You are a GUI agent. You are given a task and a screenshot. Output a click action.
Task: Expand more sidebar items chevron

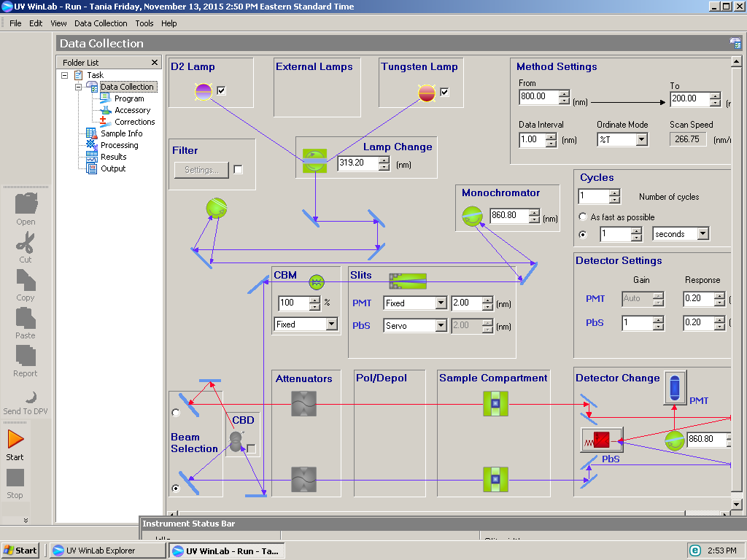(26, 521)
